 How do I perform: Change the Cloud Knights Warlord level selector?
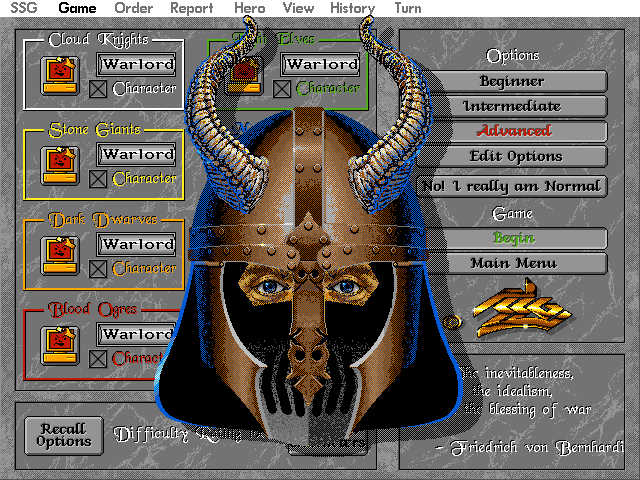click(x=136, y=64)
